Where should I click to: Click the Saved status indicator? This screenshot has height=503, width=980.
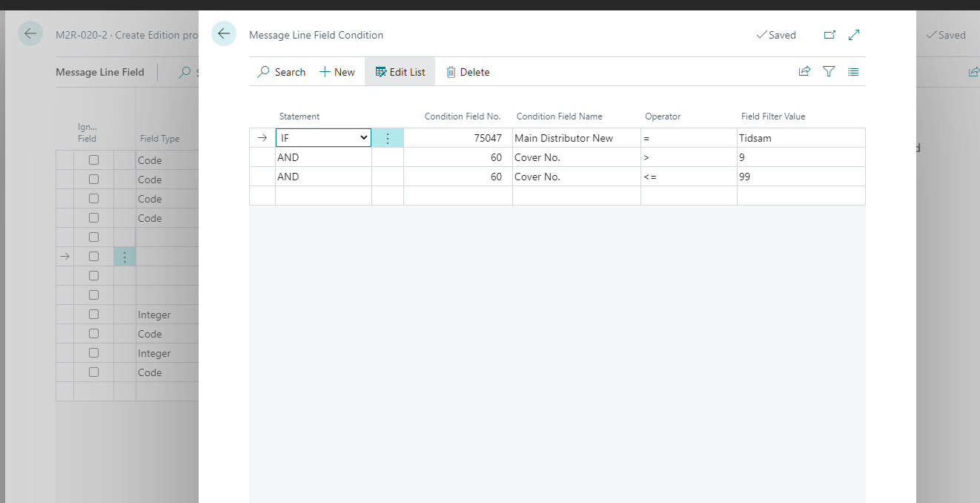[x=776, y=35]
